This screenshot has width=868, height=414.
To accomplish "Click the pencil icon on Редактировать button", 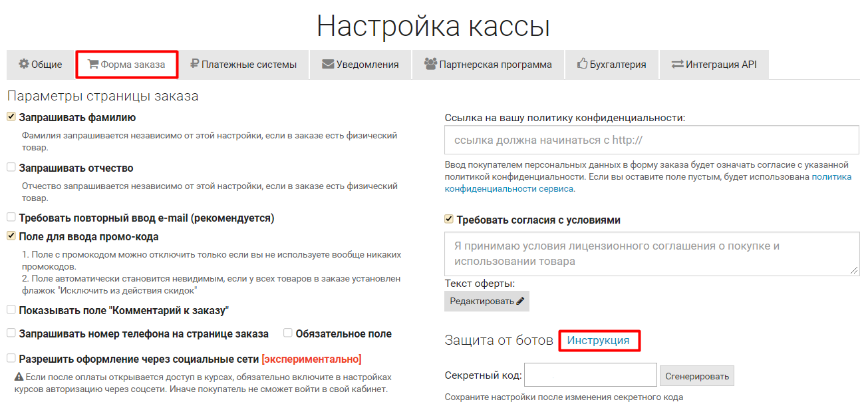I will click(520, 302).
